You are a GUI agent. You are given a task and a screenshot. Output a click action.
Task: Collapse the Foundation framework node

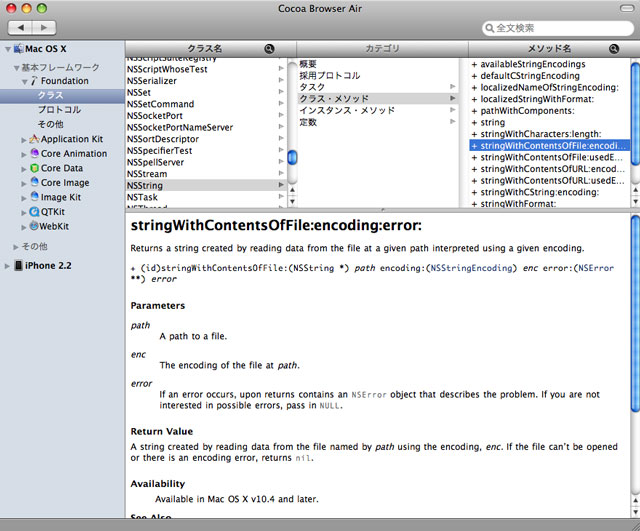coord(24,82)
